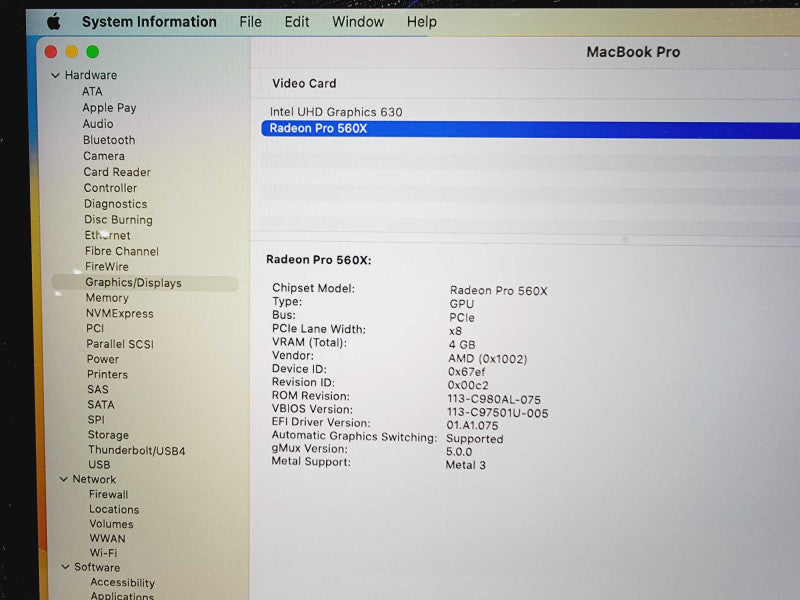
Task: Click the Chipset Model value Radeon Pro 560X
Action: [498, 291]
